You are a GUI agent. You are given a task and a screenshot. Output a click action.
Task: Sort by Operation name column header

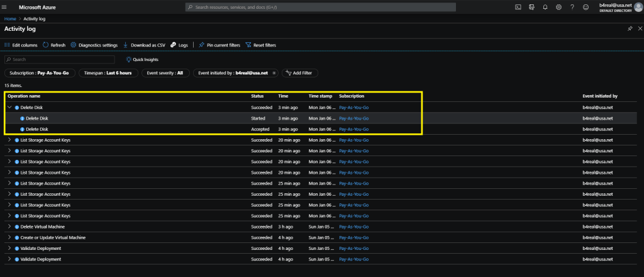pyautogui.click(x=24, y=96)
